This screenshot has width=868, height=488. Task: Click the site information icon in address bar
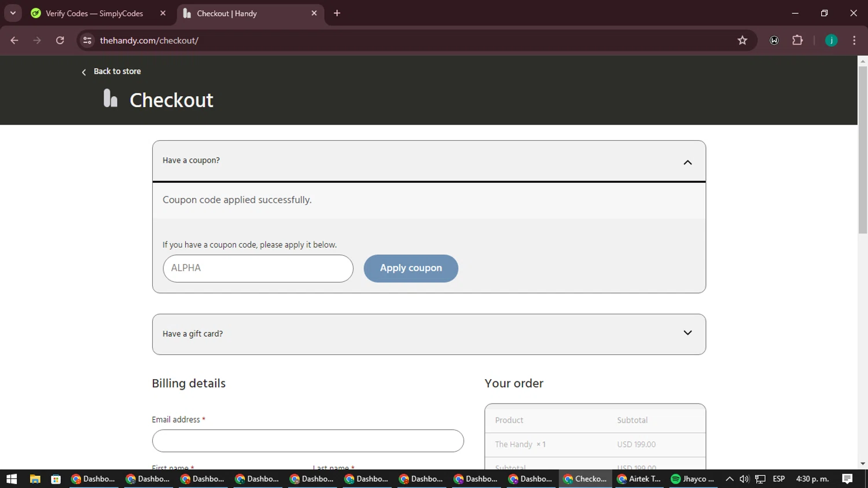87,41
